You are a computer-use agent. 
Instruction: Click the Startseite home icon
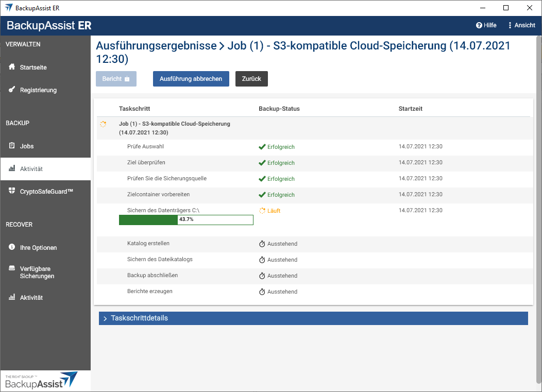[12, 67]
